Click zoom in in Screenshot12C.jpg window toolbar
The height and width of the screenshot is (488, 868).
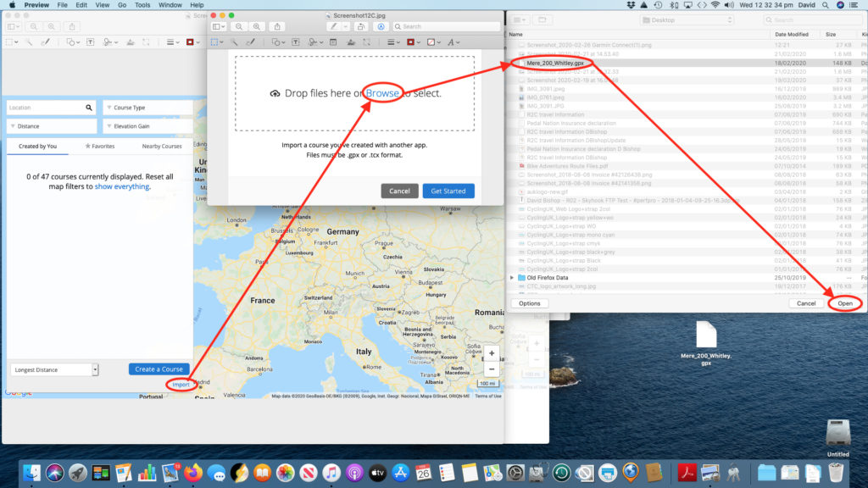click(x=256, y=26)
